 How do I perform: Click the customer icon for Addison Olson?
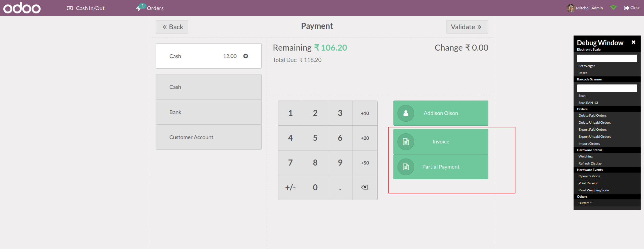coord(406,113)
